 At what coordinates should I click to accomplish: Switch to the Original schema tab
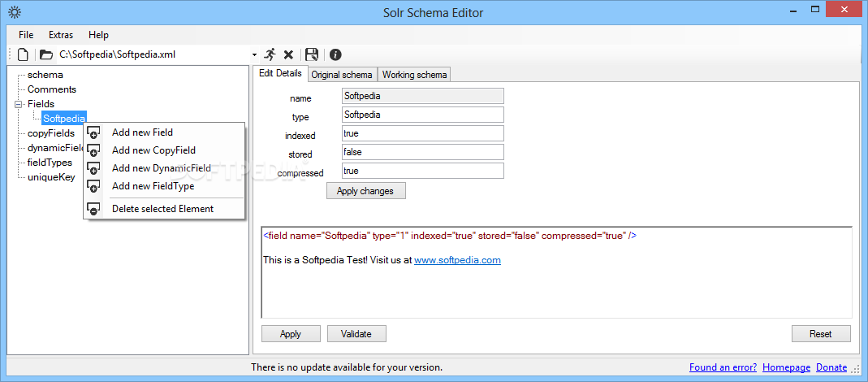point(343,74)
